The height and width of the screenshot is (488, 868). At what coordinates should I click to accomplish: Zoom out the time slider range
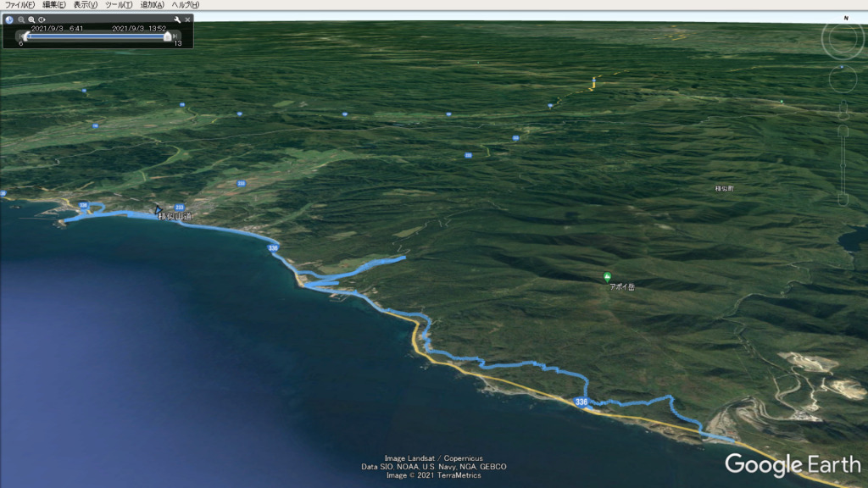[21, 19]
